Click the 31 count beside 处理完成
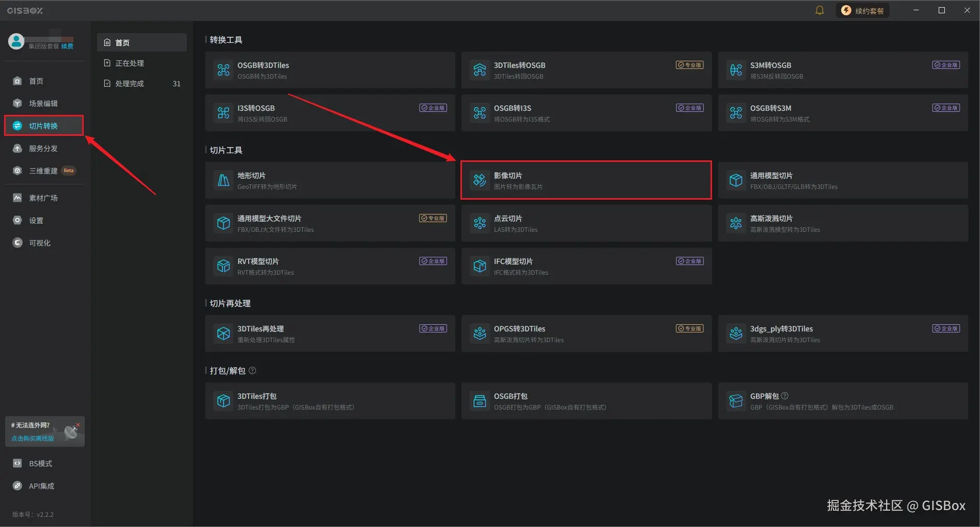 click(177, 84)
